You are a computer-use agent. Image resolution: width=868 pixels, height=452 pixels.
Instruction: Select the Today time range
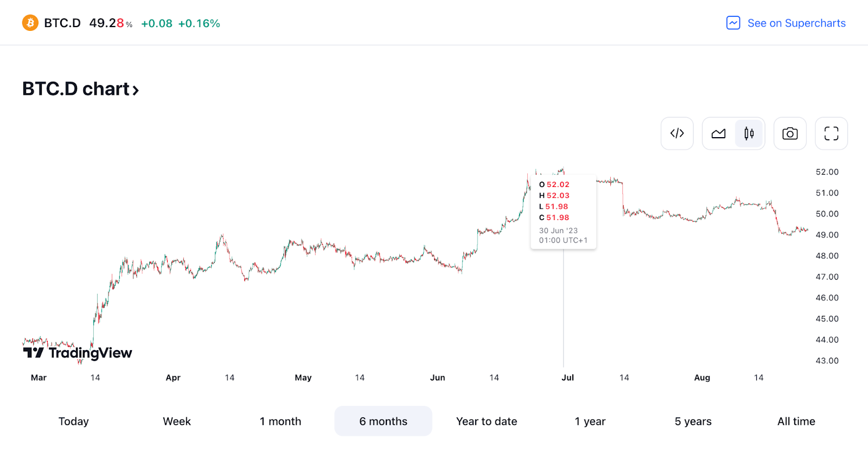coord(73,421)
